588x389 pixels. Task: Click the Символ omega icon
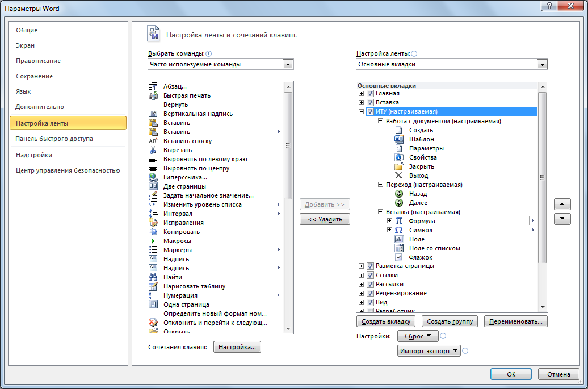[x=399, y=230]
